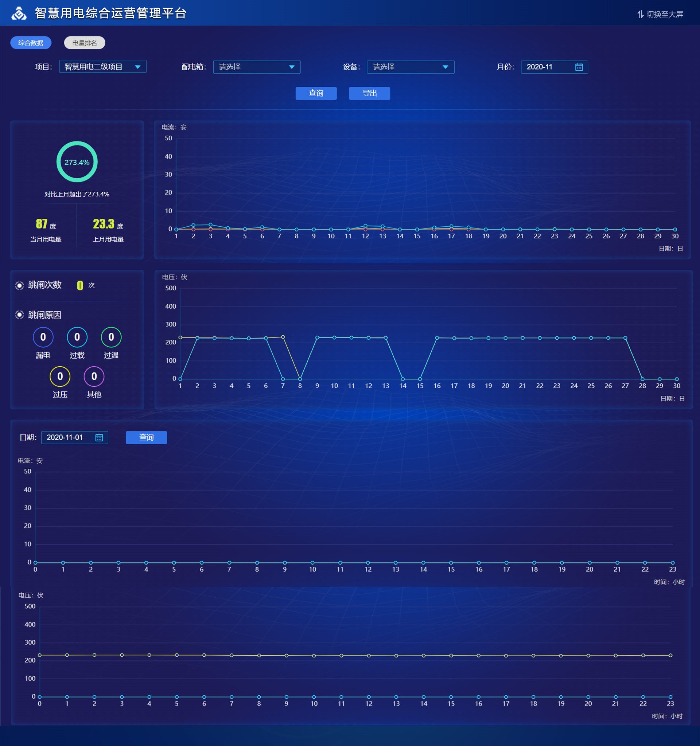
Task: Click the 导出 export button
Action: coord(369,93)
